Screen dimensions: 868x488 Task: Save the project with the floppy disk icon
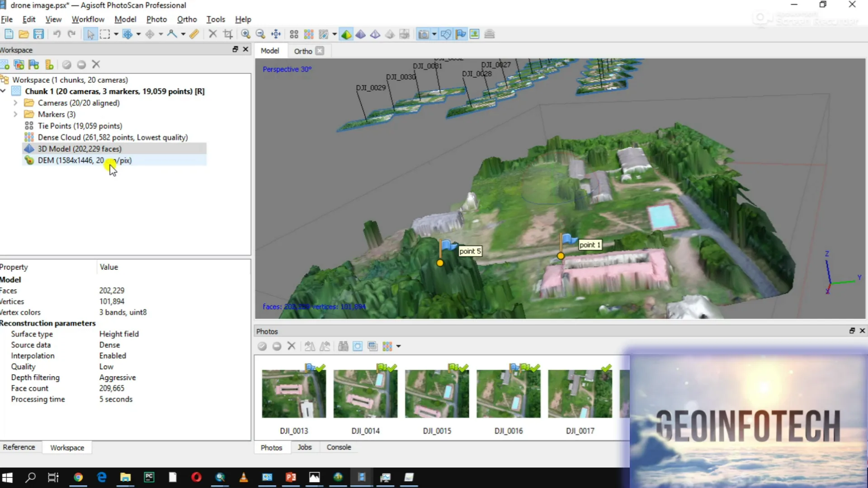(x=38, y=34)
